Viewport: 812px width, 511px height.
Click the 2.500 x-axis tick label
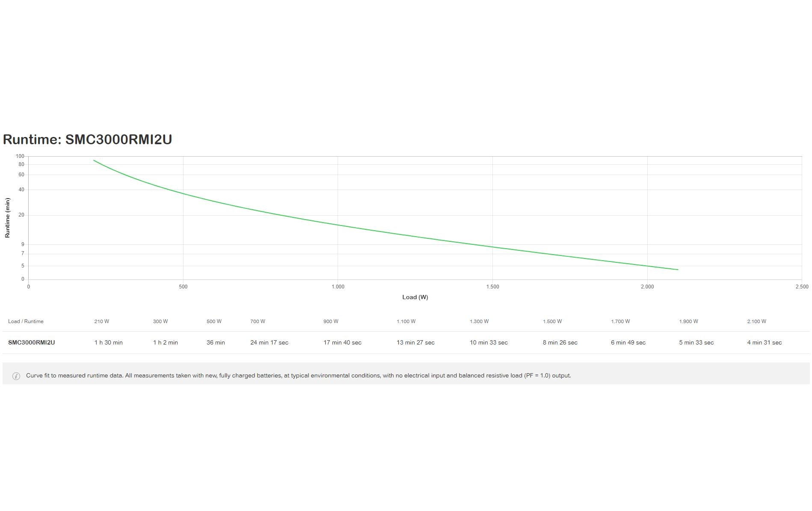(x=801, y=287)
